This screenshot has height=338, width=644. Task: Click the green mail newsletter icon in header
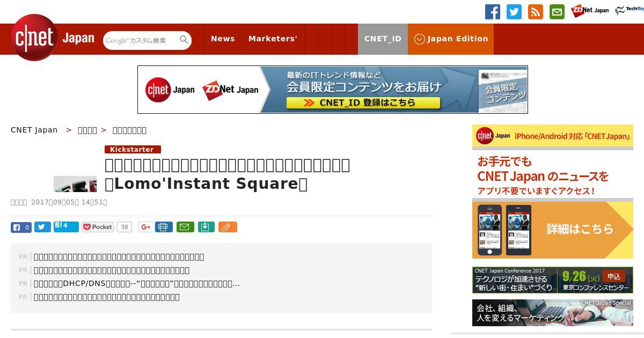pyautogui.click(x=557, y=12)
